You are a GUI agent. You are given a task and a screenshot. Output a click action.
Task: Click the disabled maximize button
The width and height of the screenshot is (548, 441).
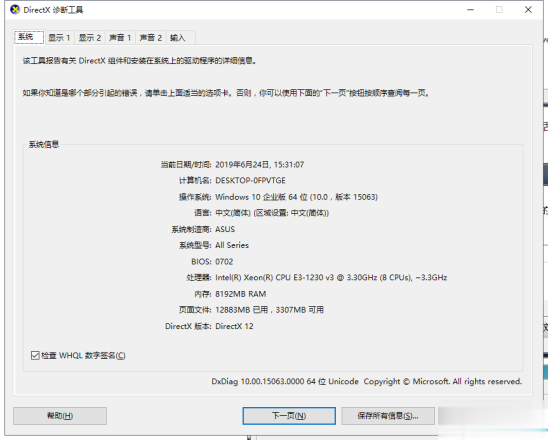[499, 9]
